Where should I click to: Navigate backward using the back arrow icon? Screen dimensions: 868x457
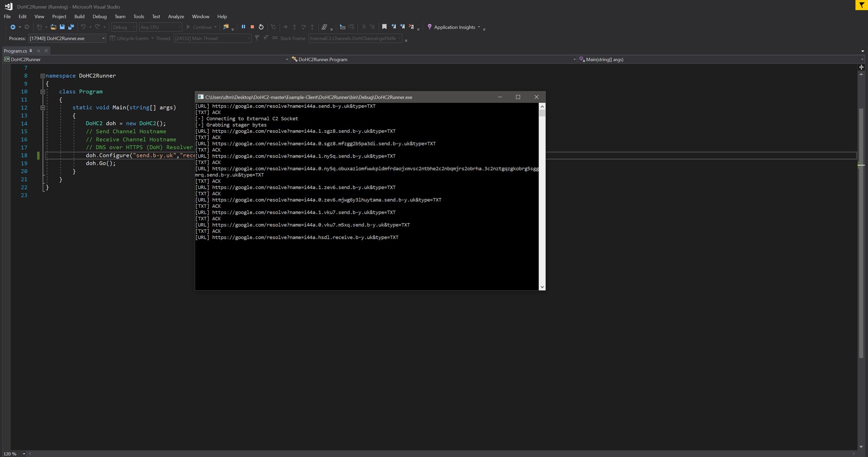coord(12,27)
